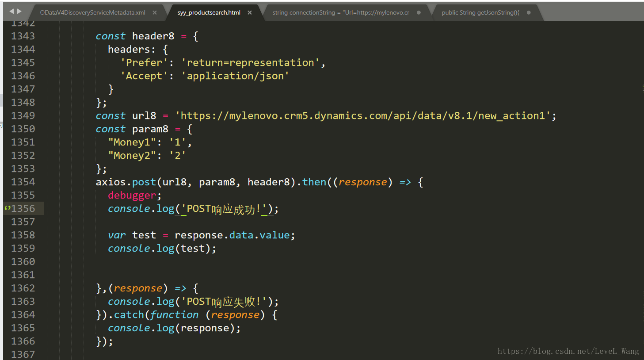Viewport: 644px width, 360px height.
Task: Click 'console.log(test)' statement
Action: (162, 249)
